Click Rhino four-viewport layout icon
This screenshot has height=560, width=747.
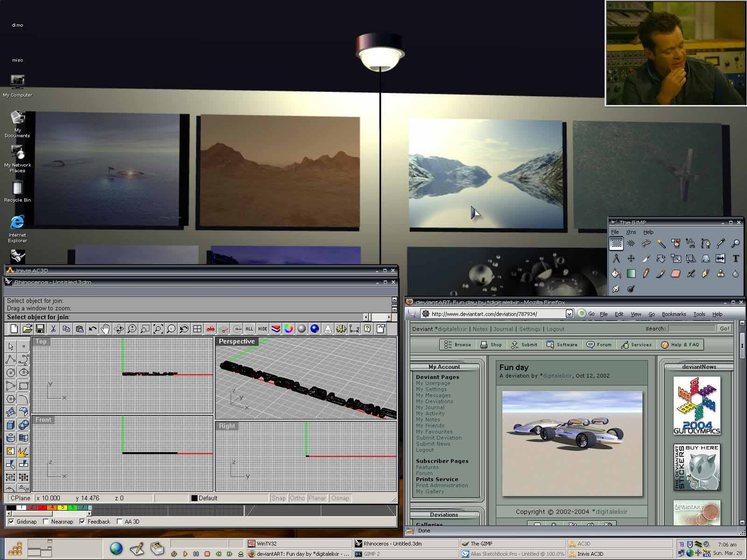click(197, 329)
